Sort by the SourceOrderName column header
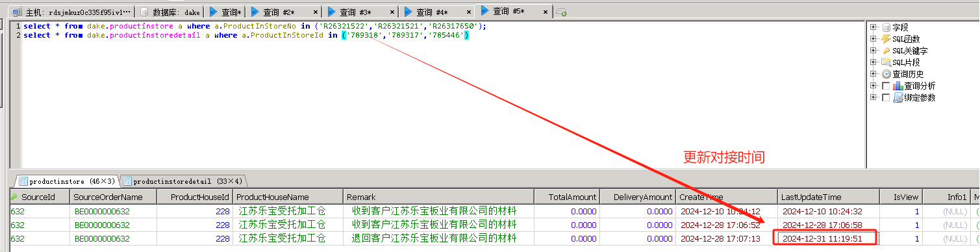This screenshot has height=252, width=980. tap(112, 197)
